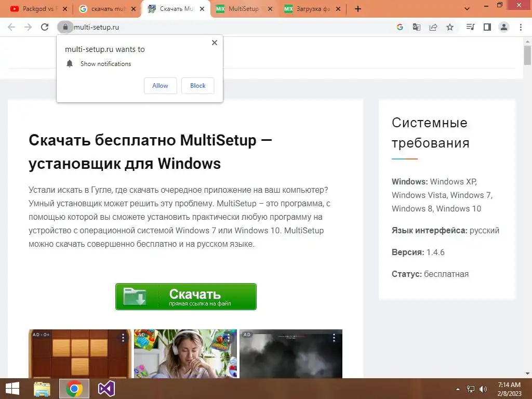Open network status tray icon
This screenshot has width=532, height=399.
point(471,389)
